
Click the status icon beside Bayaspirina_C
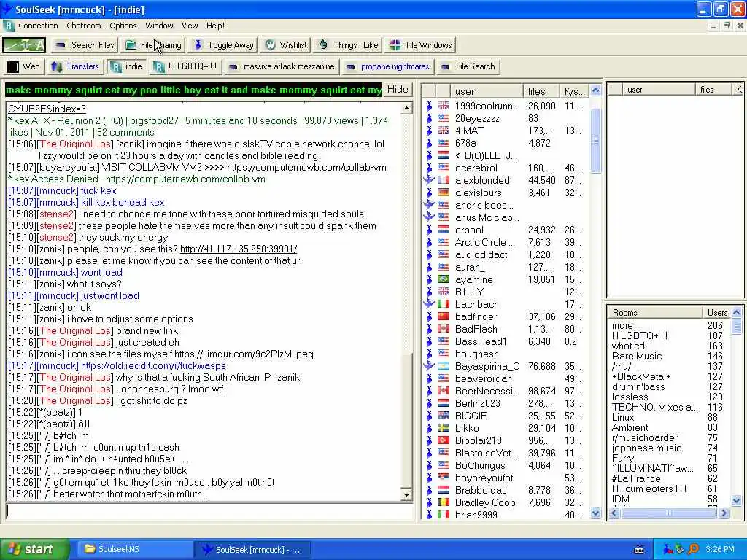click(429, 366)
